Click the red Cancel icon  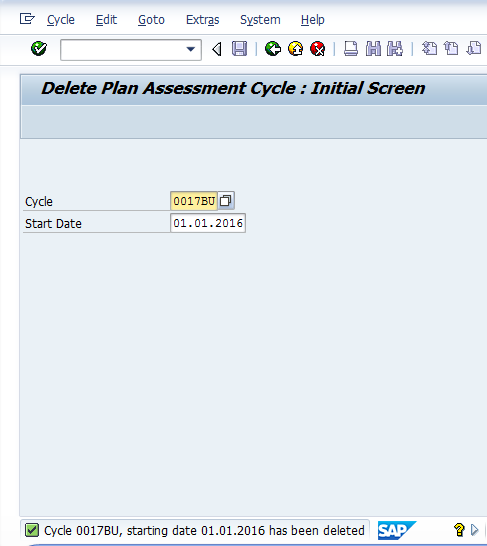click(x=317, y=49)
